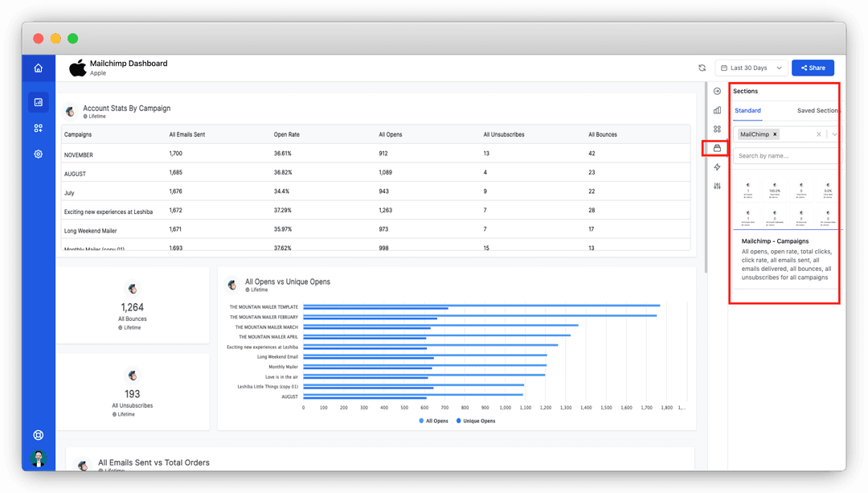Image resolution: width=868 pixels, height=493 pixels.
Task: Collapse the right panel arrow icon
Action: pos(718,91)
